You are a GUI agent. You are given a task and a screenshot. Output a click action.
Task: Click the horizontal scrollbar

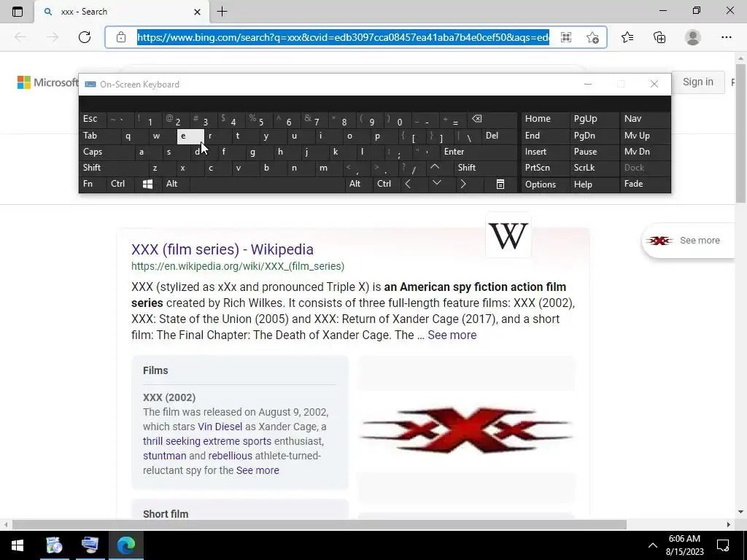click(320, 524)
